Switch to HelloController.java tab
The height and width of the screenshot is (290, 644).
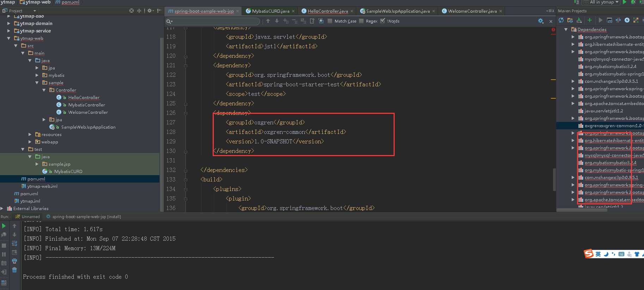pyautogui.click(x=328, y=11)
